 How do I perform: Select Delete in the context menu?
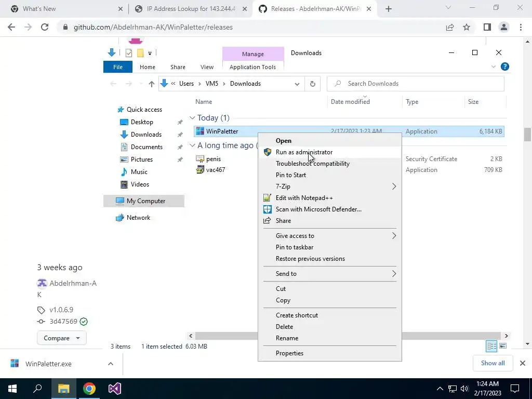pos(330,327)
